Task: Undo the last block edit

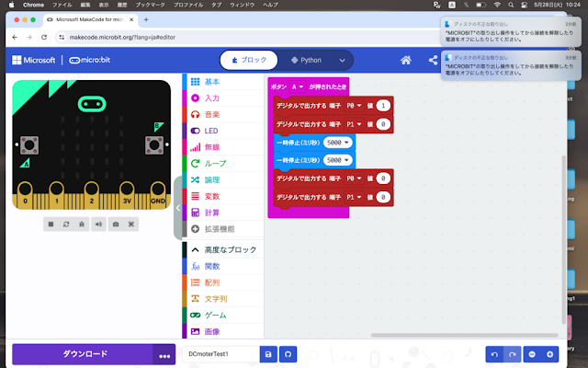Action: pos(494,354)
